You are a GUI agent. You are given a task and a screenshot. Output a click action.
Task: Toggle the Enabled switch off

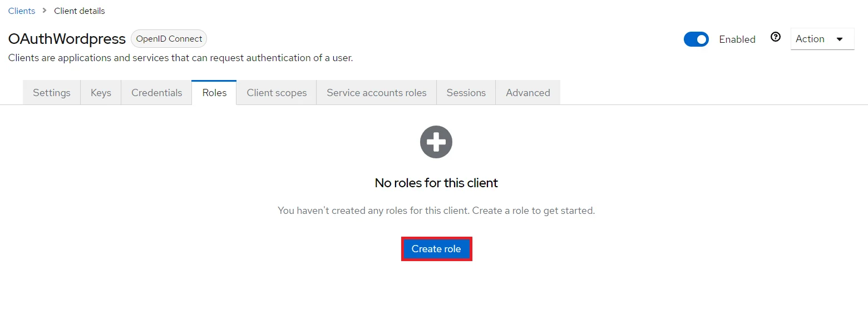[696, 39]
